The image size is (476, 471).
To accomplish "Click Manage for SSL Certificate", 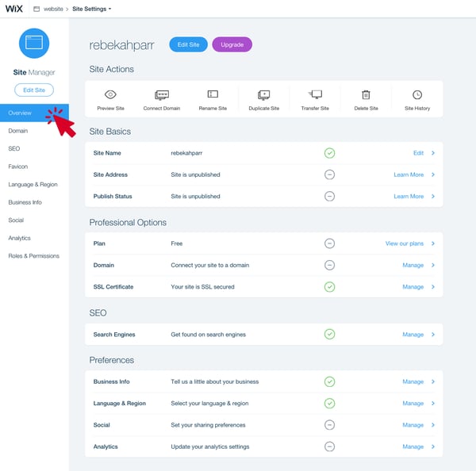I will click(x=413, y=287).
